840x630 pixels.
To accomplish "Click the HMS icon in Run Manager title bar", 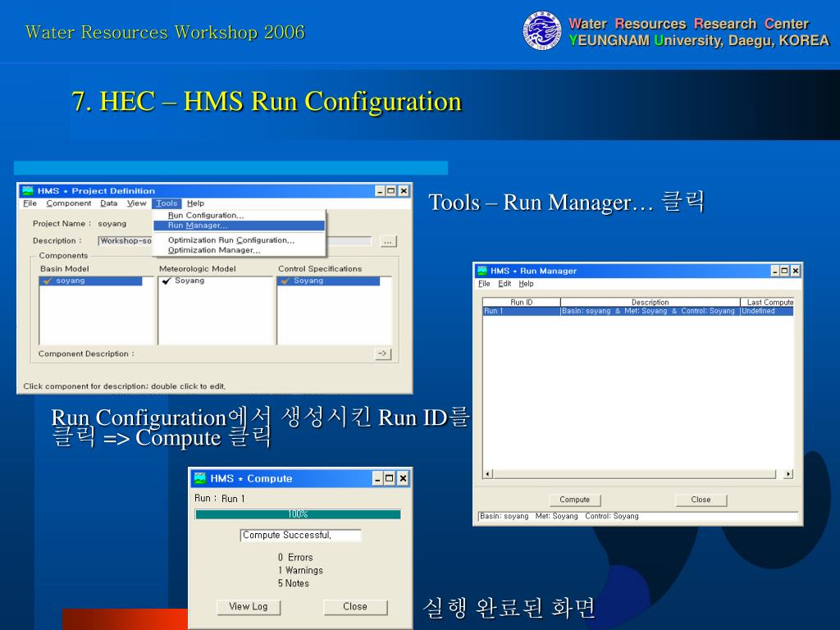I will tap(482, 271).
